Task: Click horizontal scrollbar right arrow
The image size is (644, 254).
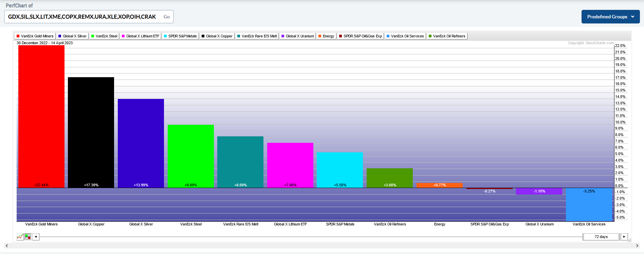Action: 637,245
